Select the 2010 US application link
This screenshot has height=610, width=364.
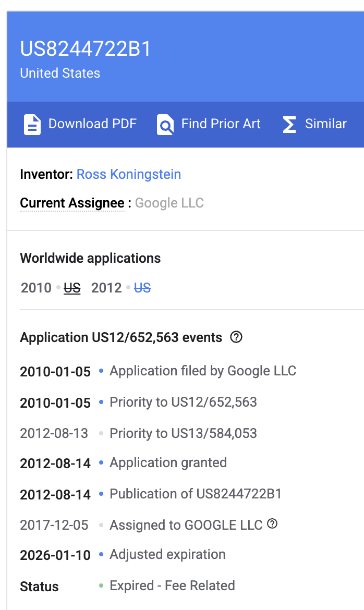click(x=72, y=288)
